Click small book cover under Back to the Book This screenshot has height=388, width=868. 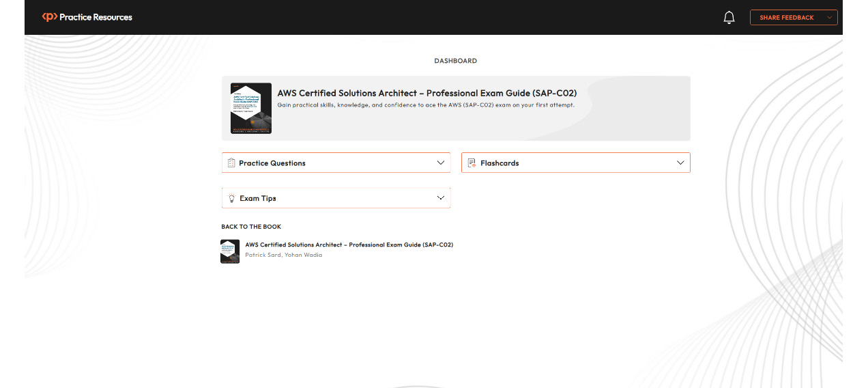[x=230, y=251]
